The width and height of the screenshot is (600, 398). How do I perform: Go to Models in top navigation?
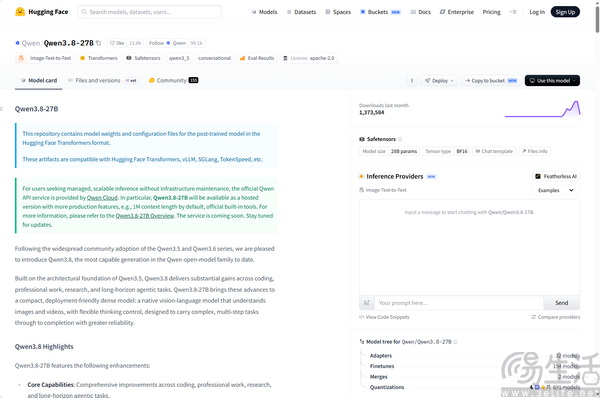pos(264,12)
